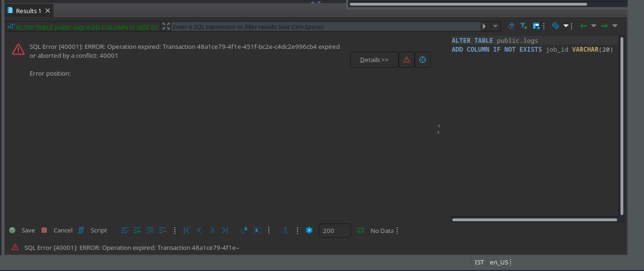This screenshot has height=271, width=644.
Task: Open the filter history dropdown
Action: [495, 27]
